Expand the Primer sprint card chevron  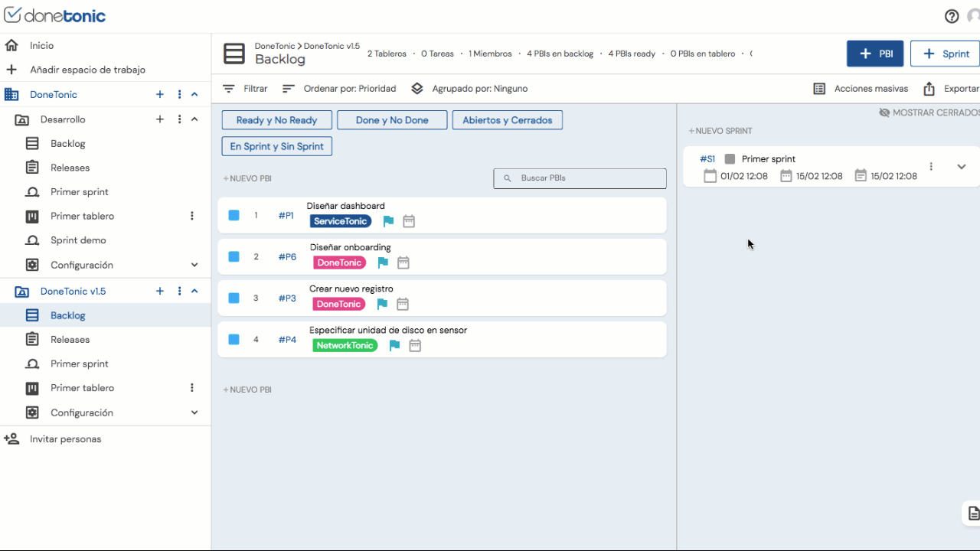pyautogui.click(x=962, y=167)
